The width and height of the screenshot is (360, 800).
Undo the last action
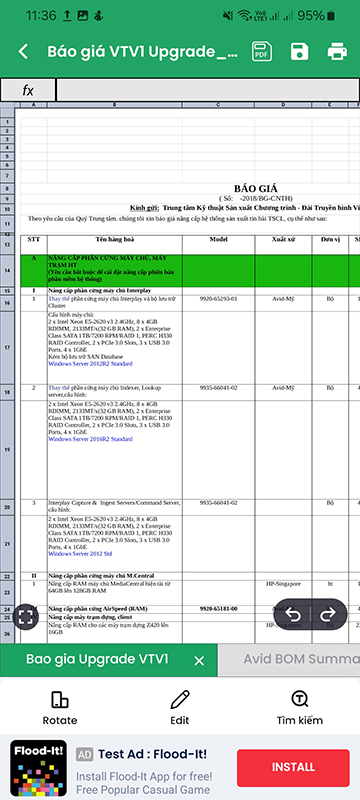point(293,614)
